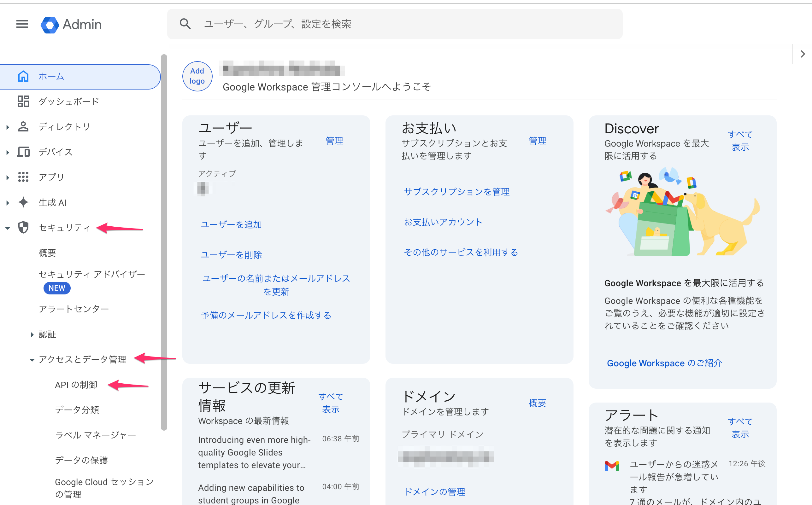The width and height of the screenshot is (812, 505).
Task: Click the 生成 AI sparkle icon
Action: pyautogui.click(x=23, y=202)
